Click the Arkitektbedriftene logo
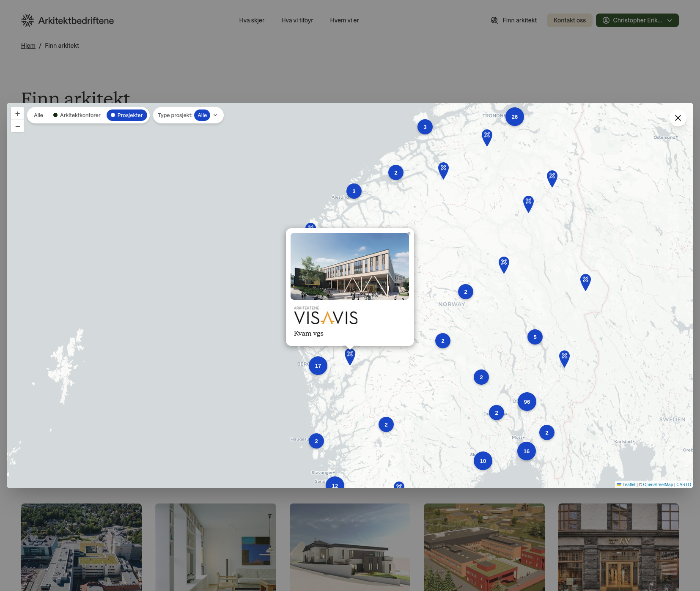 pos(68,20)
